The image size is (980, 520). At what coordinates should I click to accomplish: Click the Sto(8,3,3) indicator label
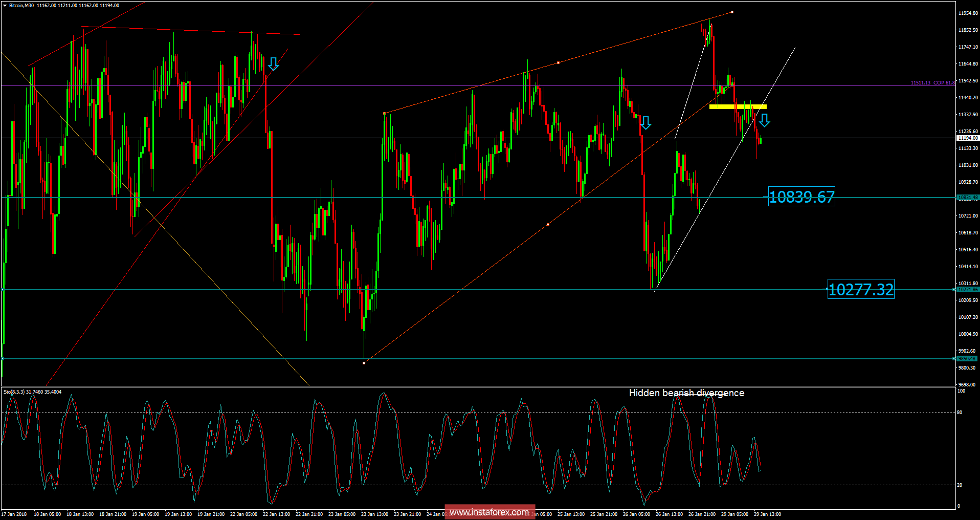(32, 392)
